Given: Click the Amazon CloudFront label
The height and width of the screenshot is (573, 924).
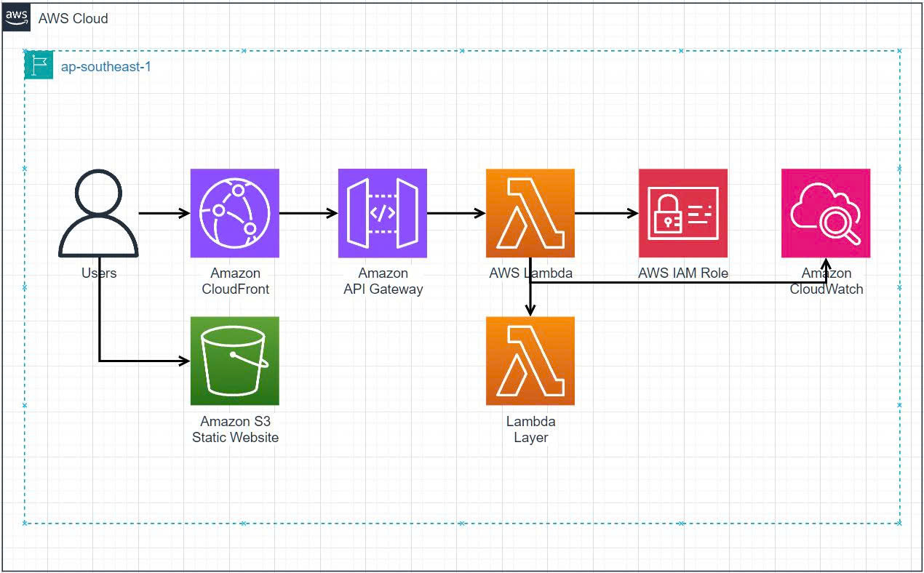Looking at the screenshot, I should pyautogui.click(x=234, y=281).
